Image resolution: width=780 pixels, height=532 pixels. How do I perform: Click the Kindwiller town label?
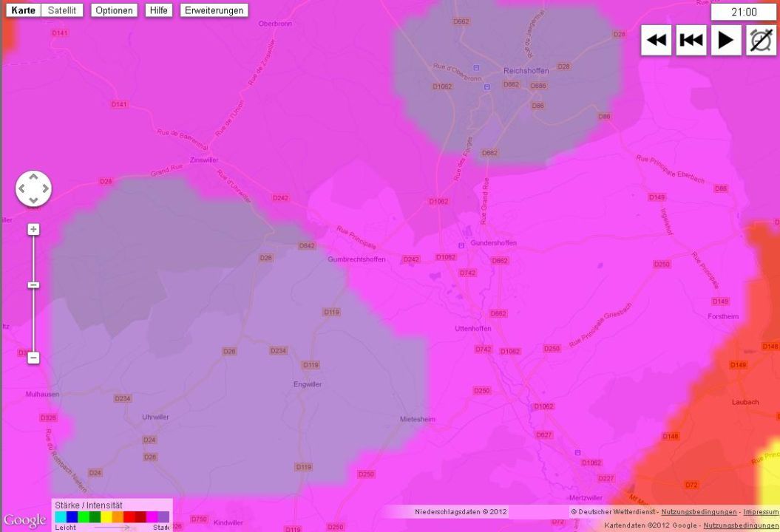[x=228, y=522]
